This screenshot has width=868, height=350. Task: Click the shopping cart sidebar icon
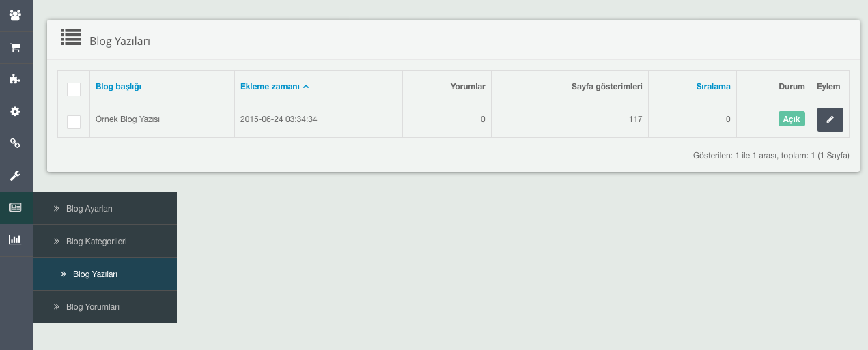coord(15,48)
